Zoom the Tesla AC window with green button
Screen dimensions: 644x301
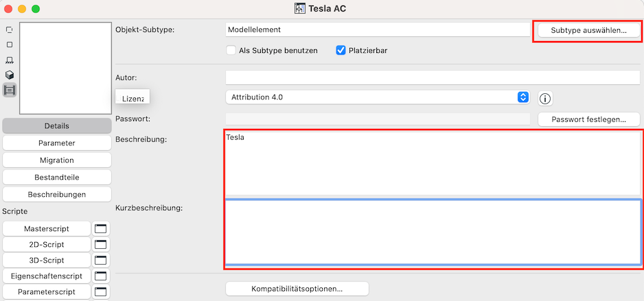click(36, 9)
